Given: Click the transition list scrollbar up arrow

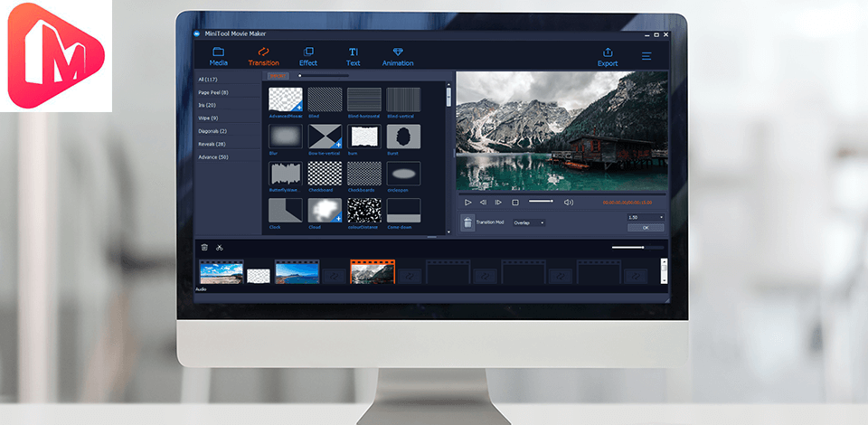Looking at the screenshot, I should pos(448,85).
